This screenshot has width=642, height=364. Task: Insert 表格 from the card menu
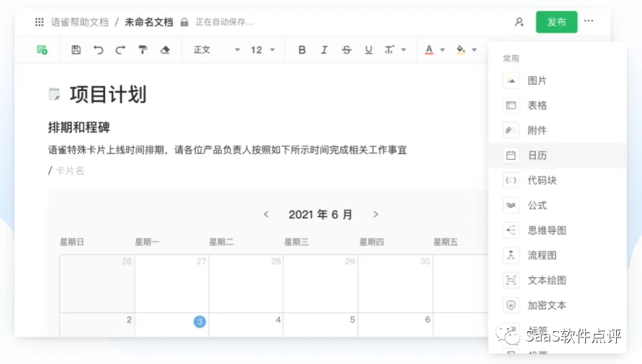(557, 106)
